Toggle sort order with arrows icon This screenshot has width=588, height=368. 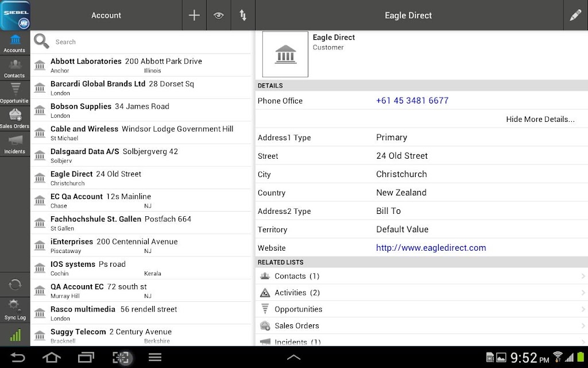tap(243, 16)
